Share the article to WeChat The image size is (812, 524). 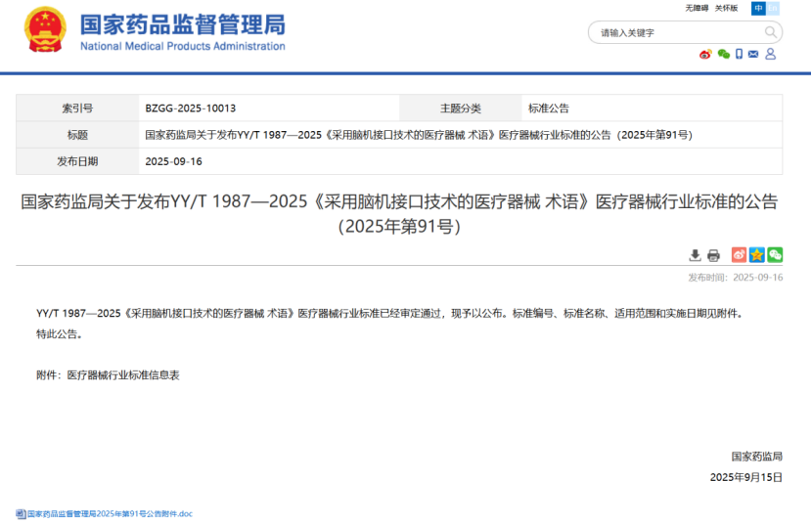click(775, 255)
